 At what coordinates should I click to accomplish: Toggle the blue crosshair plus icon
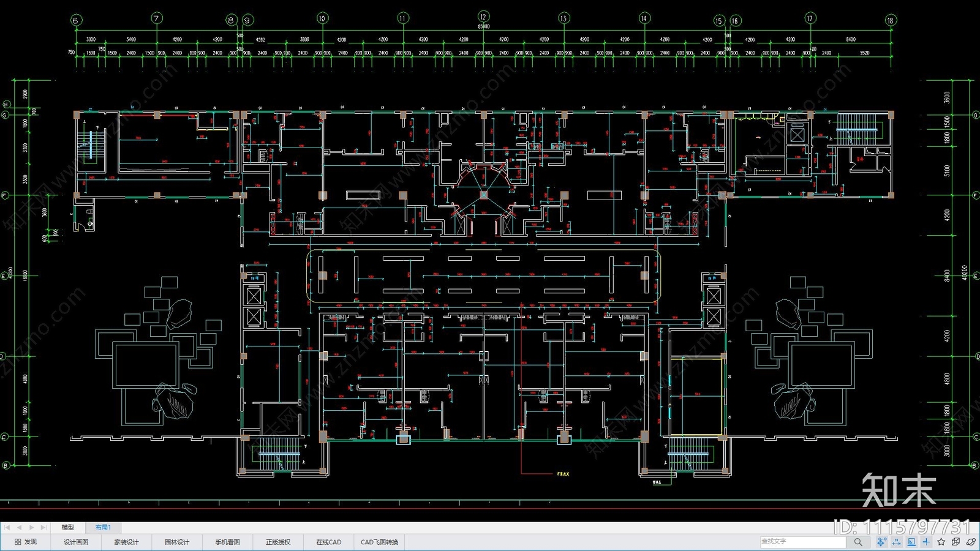(x=926, y=542)
